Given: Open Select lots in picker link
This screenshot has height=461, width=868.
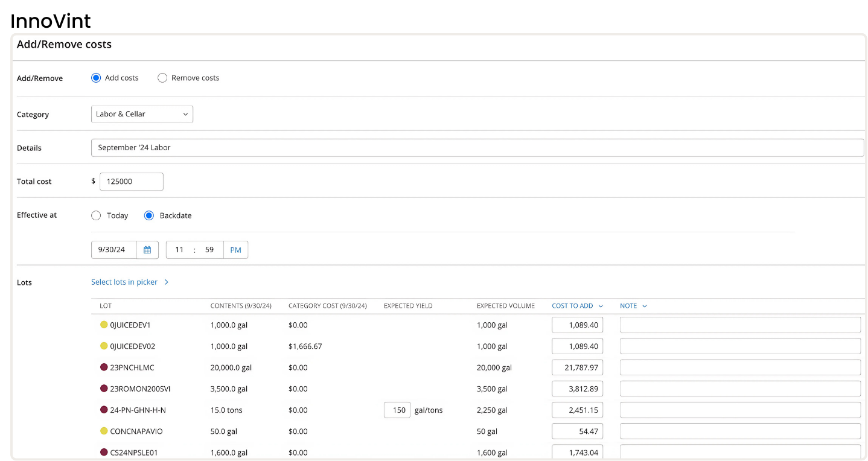Looking at the screenshot, I should (x=124, y=282).
